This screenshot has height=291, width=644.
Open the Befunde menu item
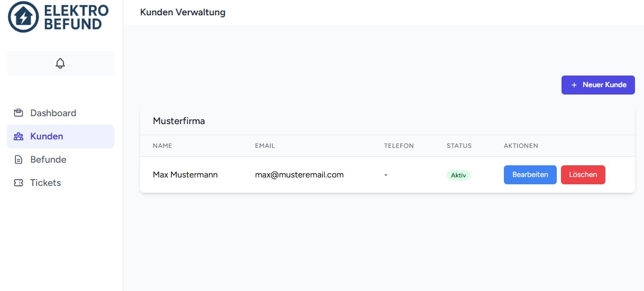[48, 159]
